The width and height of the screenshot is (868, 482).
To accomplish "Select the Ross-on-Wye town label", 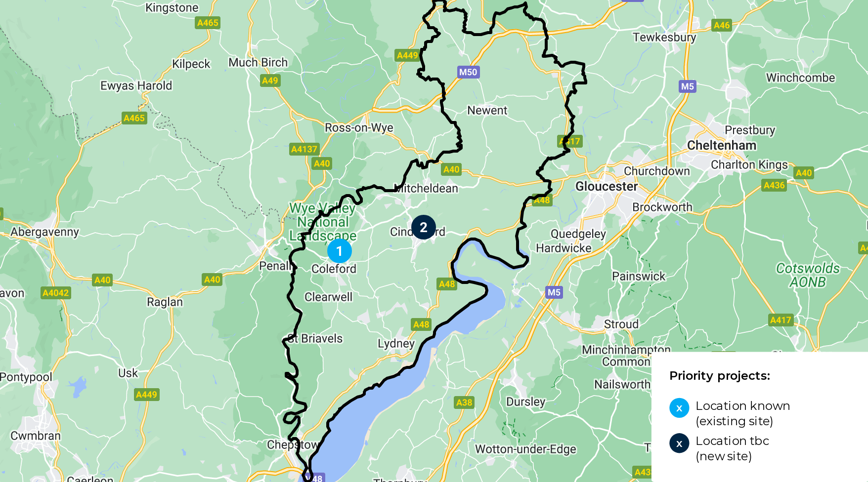I will (359, 127).
